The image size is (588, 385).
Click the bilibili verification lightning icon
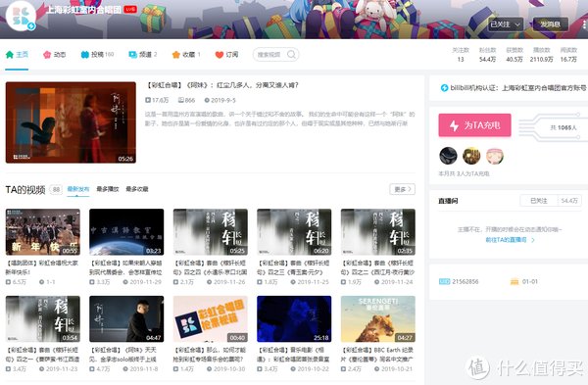(x=444, y=88)
